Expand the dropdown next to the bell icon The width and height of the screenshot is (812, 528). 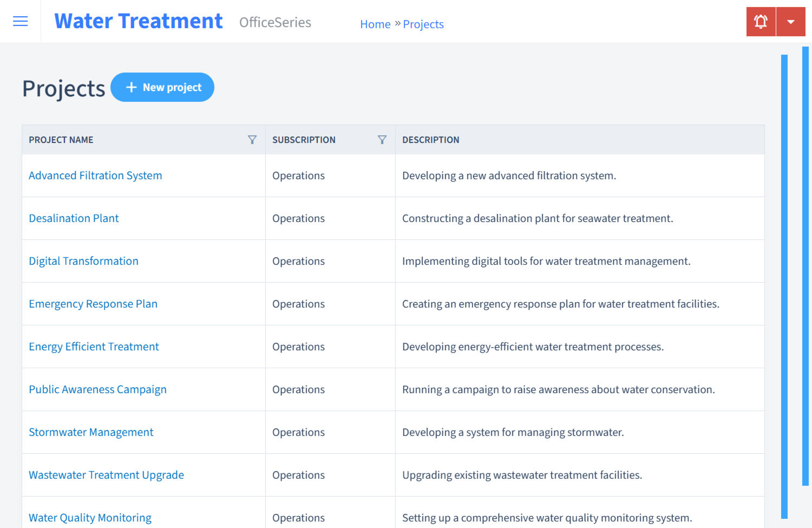point(791,21)
